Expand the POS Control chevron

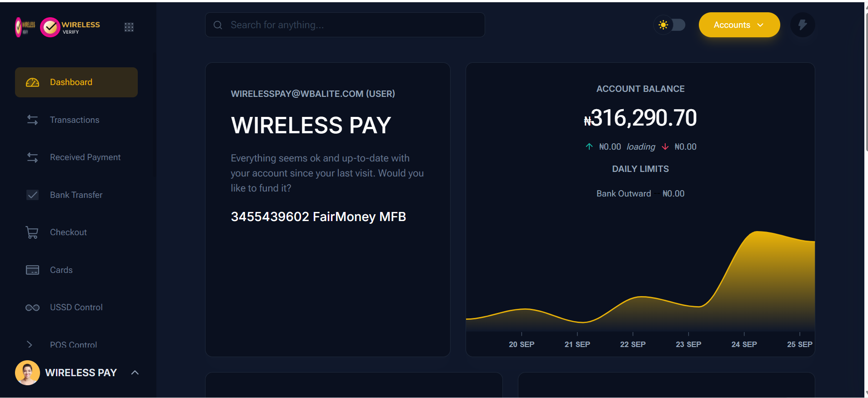pyautogui.click(x=30, y=344)
